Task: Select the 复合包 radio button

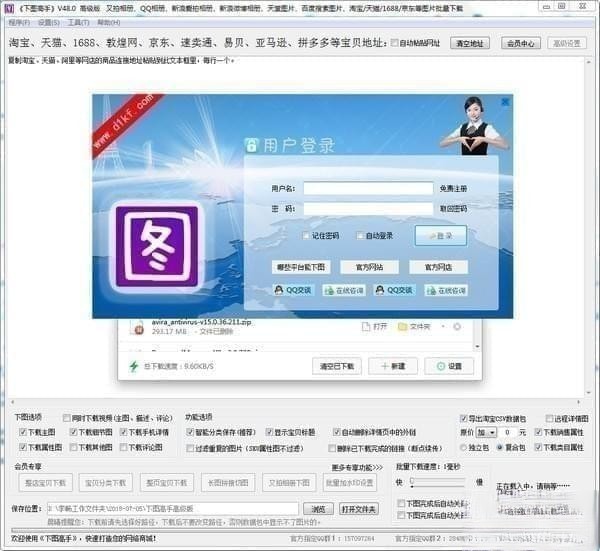Action: click(x=499, y=447)
